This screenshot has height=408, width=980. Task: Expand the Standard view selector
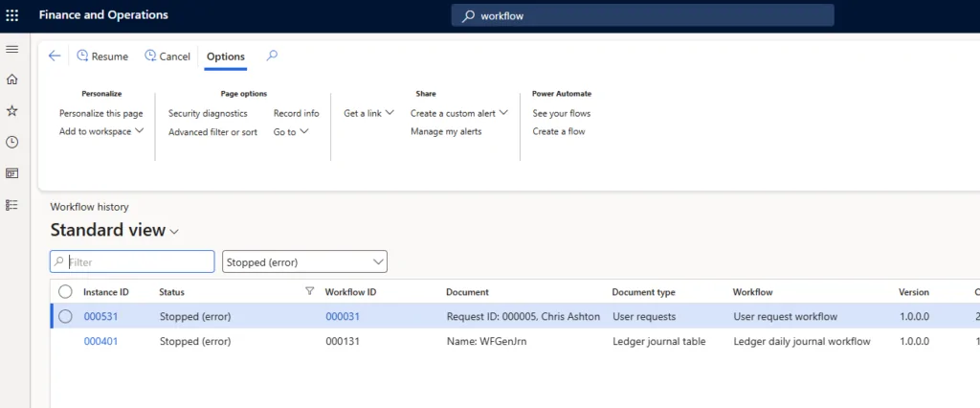[x=115, y=230]
